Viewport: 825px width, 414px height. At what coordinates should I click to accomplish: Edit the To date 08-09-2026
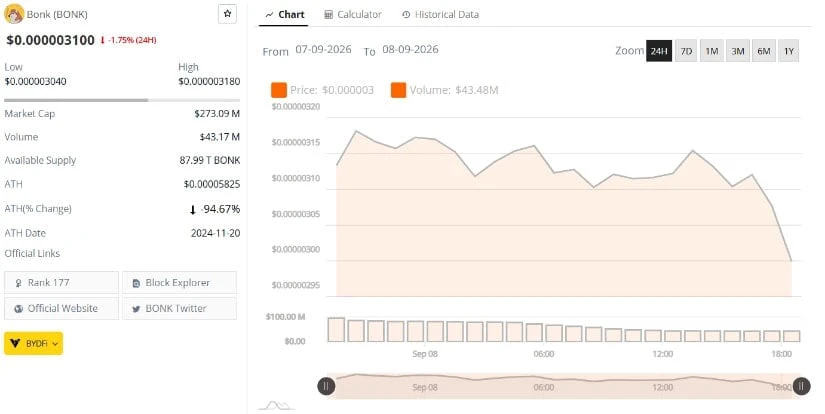[410, 49]
